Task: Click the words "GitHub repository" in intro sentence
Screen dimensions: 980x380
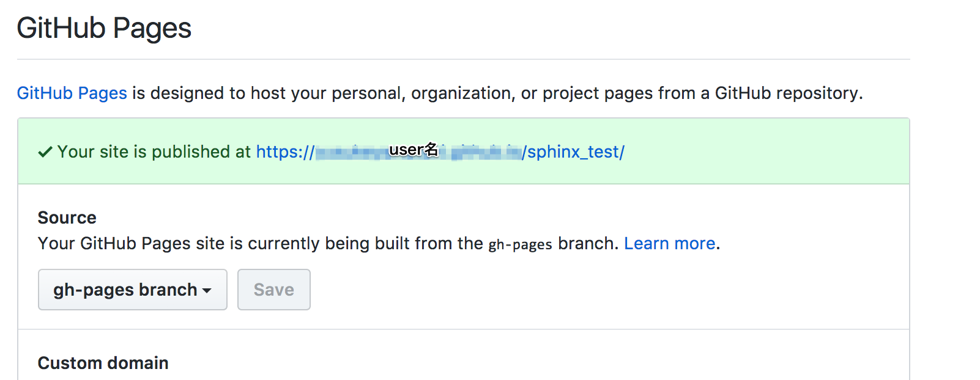Action: coord(788,93)
